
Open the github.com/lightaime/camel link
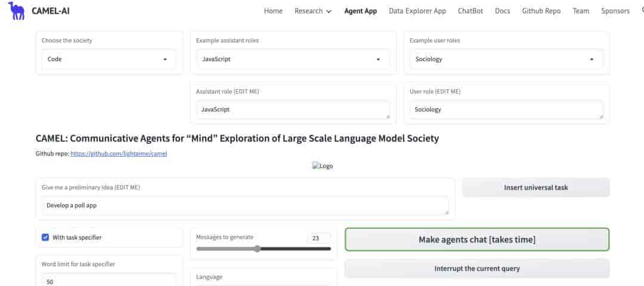(119, 154)
